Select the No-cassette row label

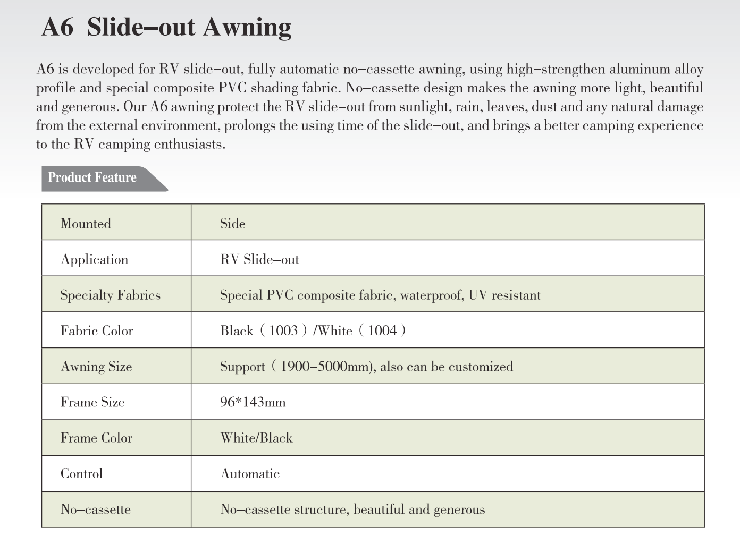[96, 509]
